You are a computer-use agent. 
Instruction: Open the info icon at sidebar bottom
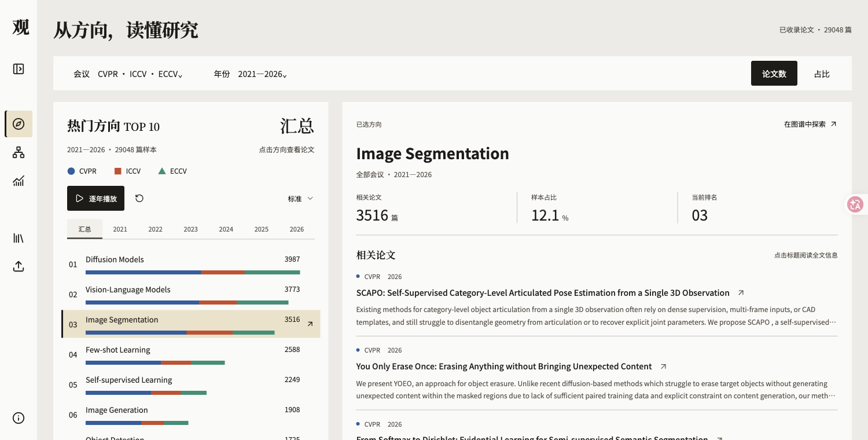19,418
